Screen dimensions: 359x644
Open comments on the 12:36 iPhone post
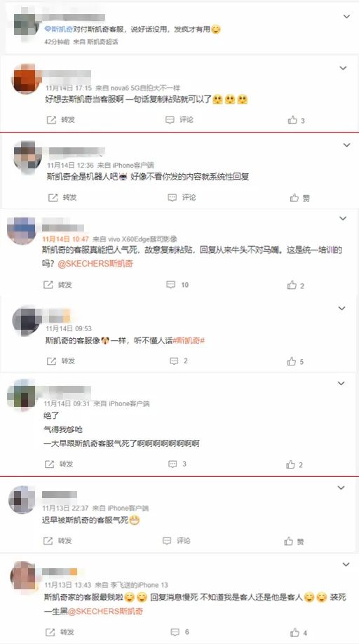click(182, 198)
